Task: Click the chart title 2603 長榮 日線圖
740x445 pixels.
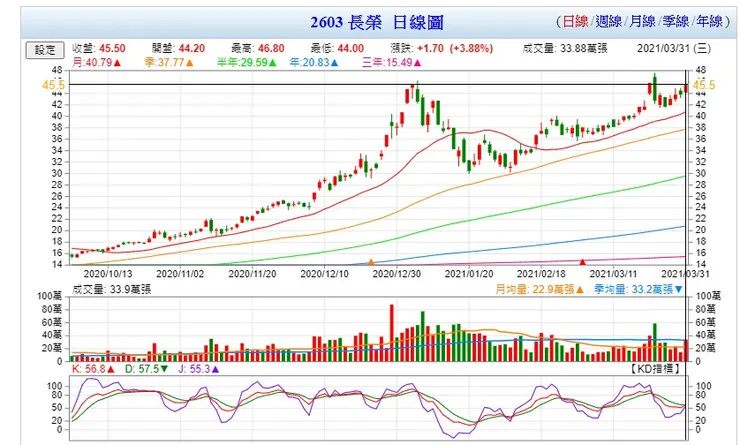Action: [377, 22]
